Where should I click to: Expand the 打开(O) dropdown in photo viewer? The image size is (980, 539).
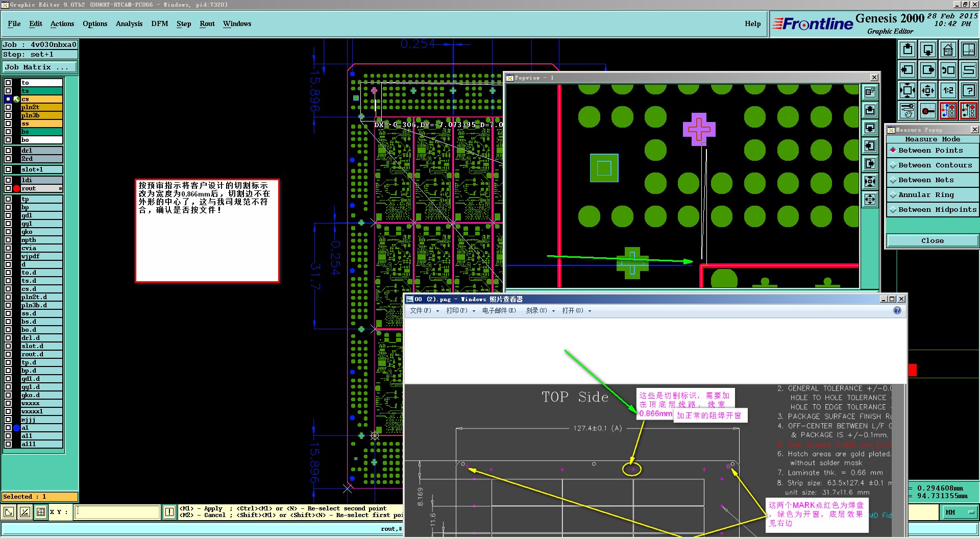click(x=576, y=310)
